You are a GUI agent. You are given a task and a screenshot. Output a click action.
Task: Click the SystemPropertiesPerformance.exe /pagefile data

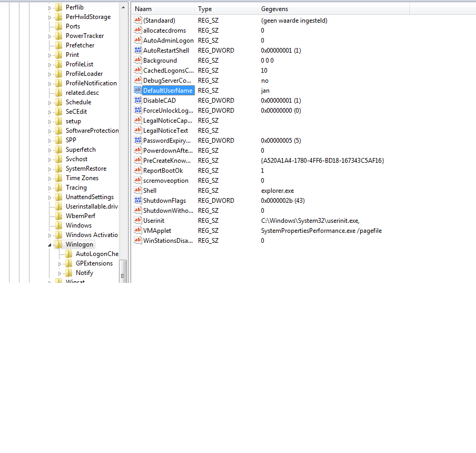click(x=321, y=231)
